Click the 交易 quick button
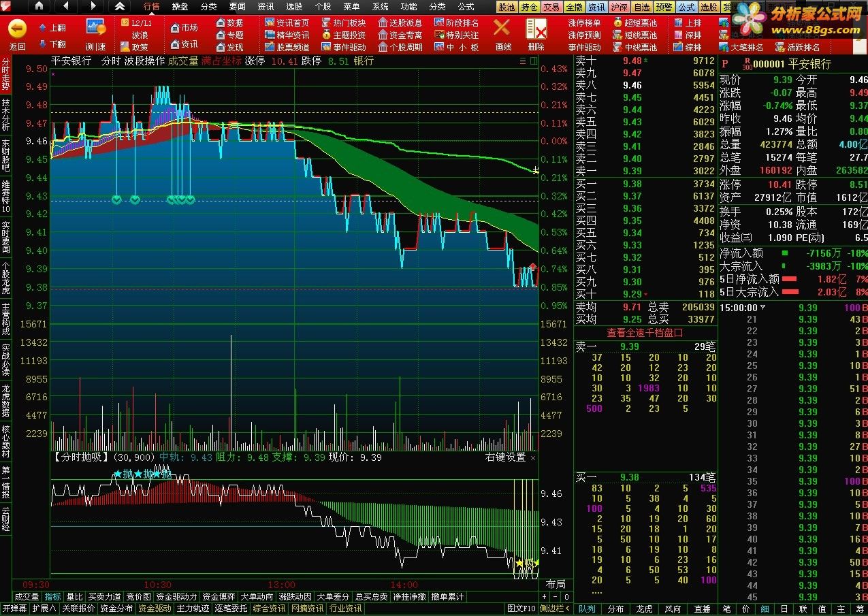This screenshot has width=868, height=616. click(551, 7)
